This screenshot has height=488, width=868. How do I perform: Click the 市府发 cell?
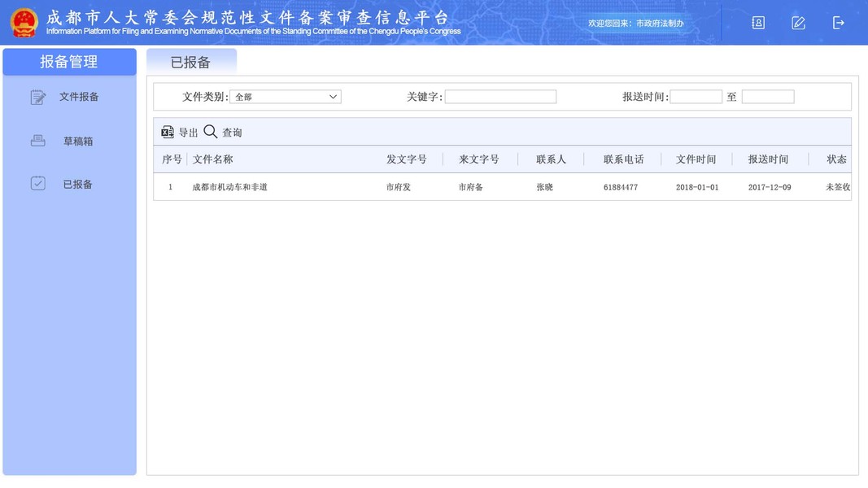(x=399, y=187)
